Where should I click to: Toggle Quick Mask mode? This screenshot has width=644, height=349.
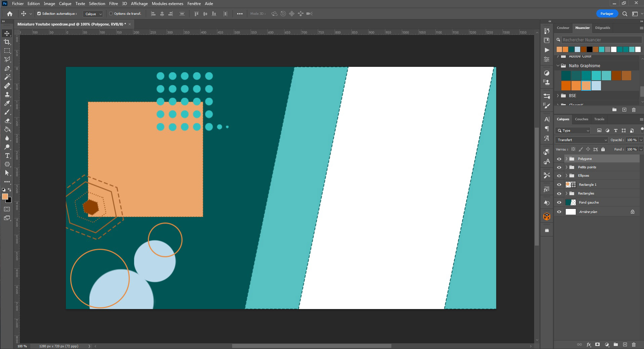point(7,209)
